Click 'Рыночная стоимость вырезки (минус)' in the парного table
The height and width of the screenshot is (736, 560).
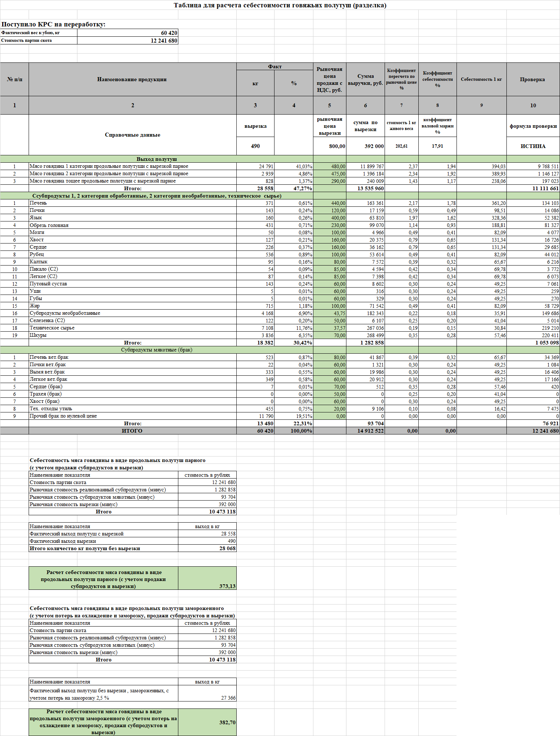pyautogui.click(x=103, y=505)
